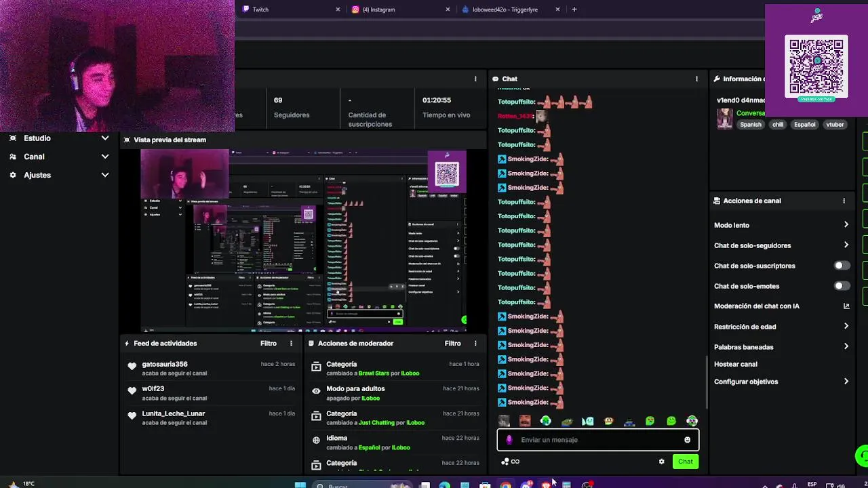The height and width of the screenshot is (488, 868).
Task: Click w0lf23 in the activity feed
Action: (x=153, y=389)
